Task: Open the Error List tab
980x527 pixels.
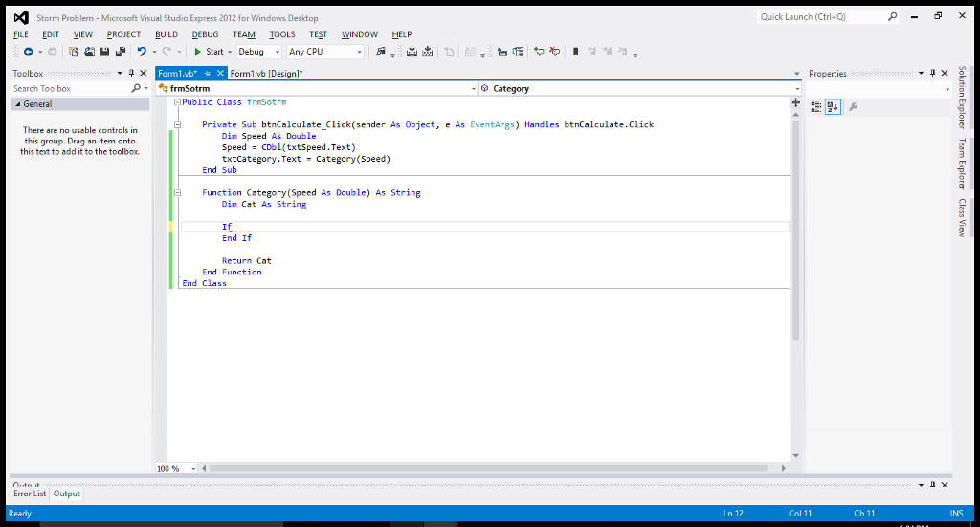Action: (30, 494)
